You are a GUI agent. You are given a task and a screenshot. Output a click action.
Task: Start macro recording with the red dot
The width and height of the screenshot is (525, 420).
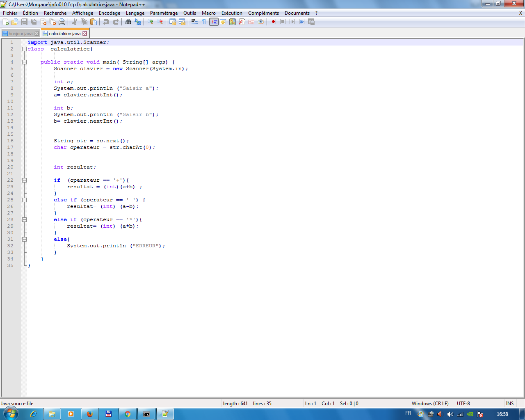[x=273, y=22]
